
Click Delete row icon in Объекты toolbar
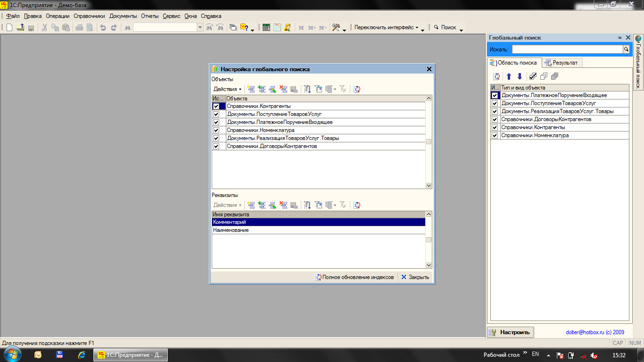[x=283, y=89]
